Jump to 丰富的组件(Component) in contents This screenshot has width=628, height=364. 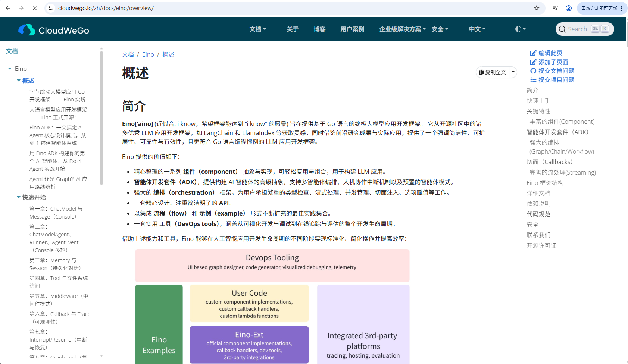point(562,122)
